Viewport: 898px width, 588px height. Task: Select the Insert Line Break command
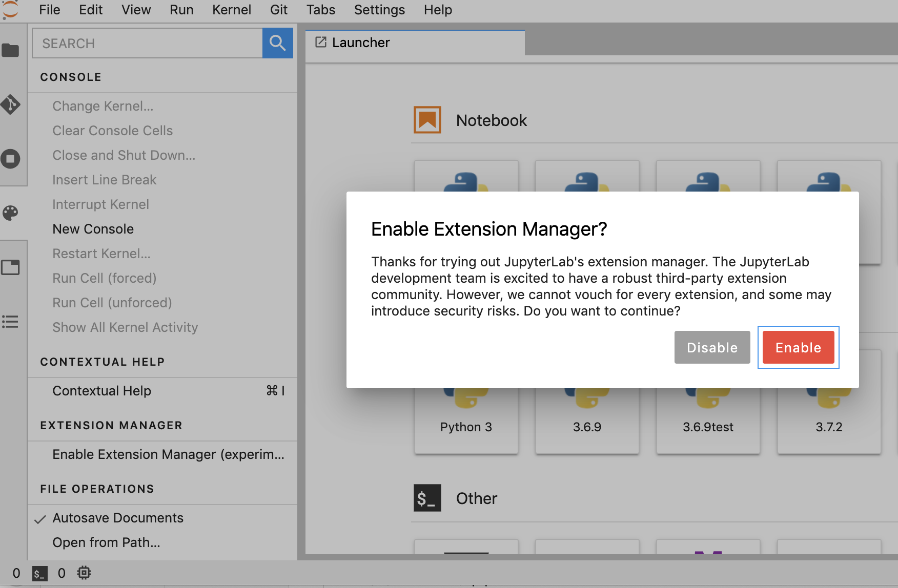[162, 180]
